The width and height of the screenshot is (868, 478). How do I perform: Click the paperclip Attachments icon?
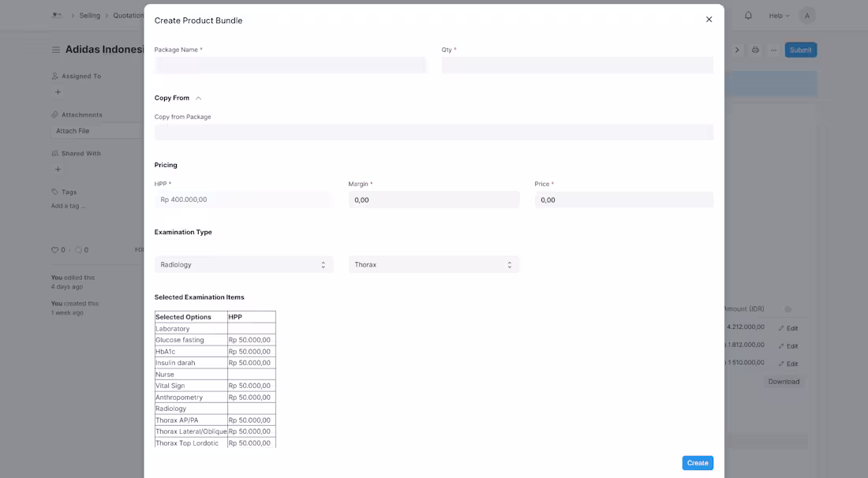point(54,114)
